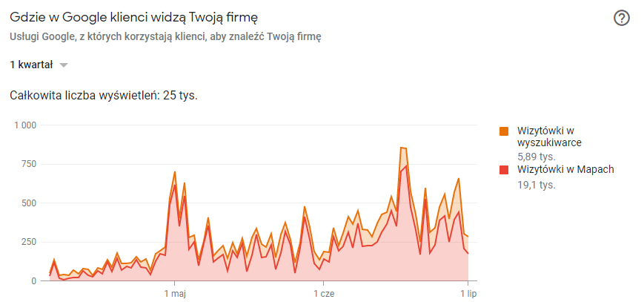This screenshot has width=644, height=302.
Task: Click the "750" y-axis label
Action: 28,164
